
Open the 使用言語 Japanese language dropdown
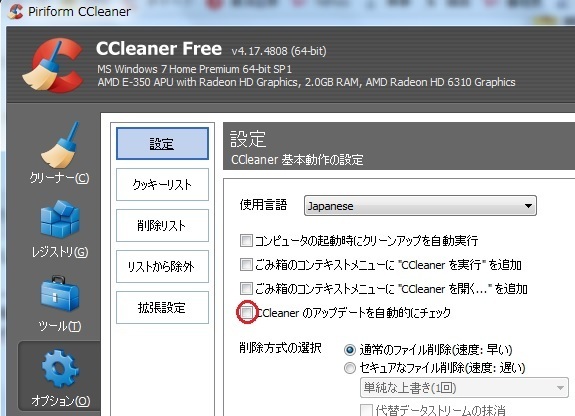pyautogui.click(x=420, y=206)
